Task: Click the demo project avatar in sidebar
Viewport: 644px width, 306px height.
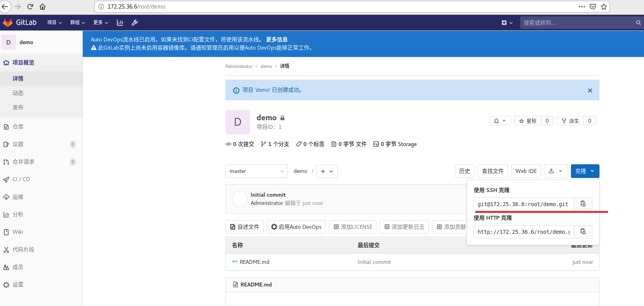Action: click(x=8, y=42)
